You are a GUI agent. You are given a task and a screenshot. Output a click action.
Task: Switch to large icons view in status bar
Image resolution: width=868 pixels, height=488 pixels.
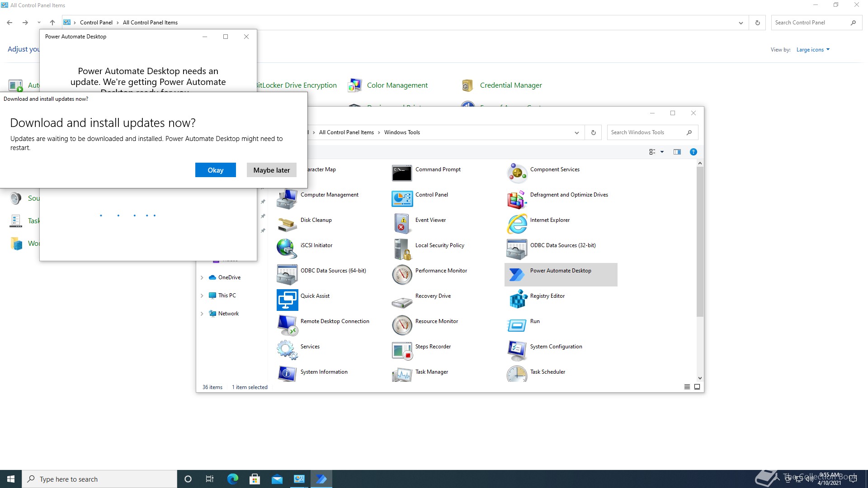697,387
